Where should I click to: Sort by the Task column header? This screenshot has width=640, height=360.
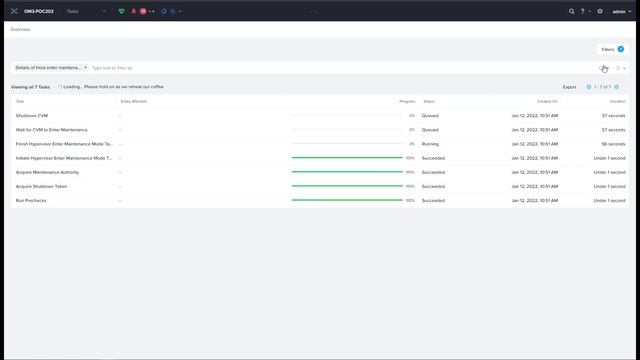[x=20, y=101]
